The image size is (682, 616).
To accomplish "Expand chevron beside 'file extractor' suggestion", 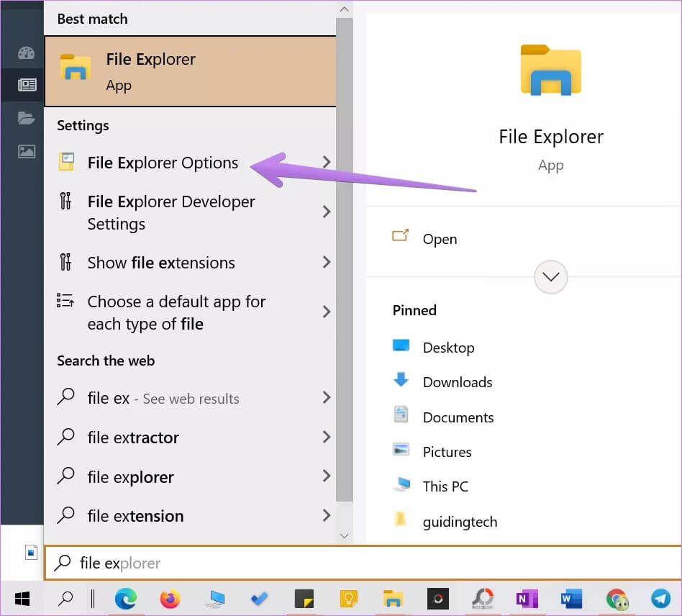I will 327,437.
